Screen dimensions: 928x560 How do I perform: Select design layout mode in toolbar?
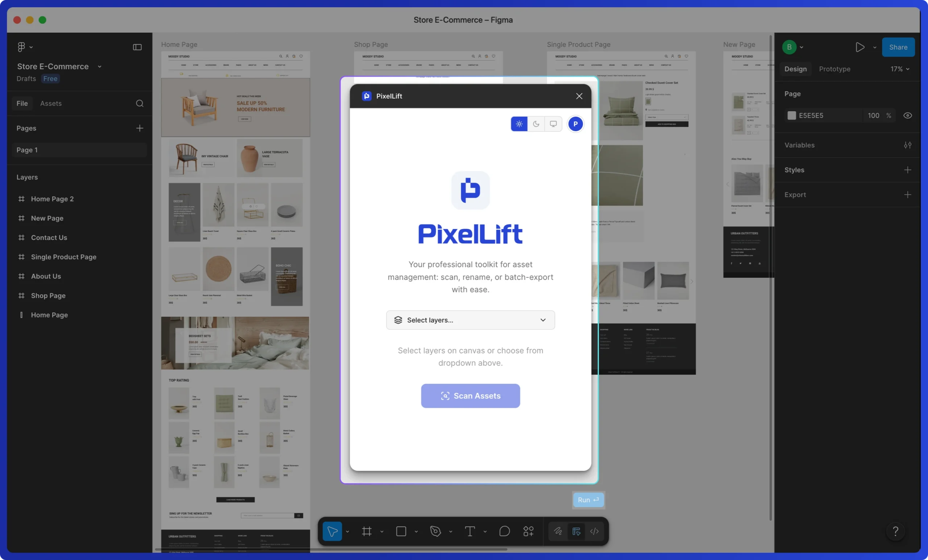tap(576, 531)
